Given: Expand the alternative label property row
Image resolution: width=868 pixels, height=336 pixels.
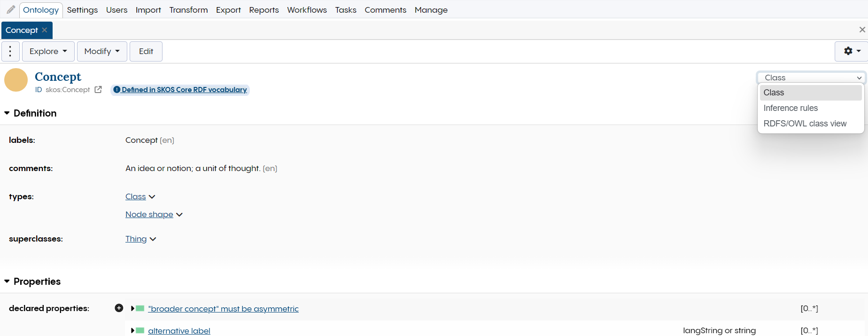Looking at the screenshot, I should 133,331.
